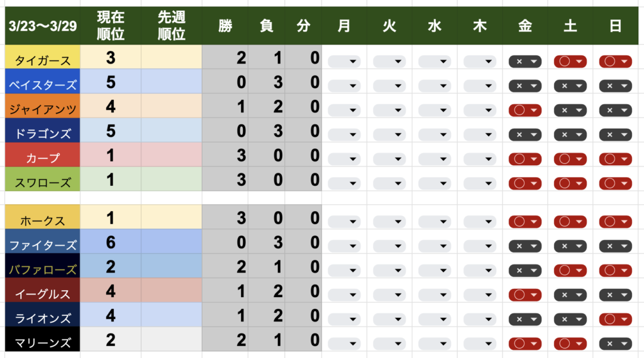644x358 pixels.
Task: Click the 先週順位 header cell
Action: tap(172, 26)
